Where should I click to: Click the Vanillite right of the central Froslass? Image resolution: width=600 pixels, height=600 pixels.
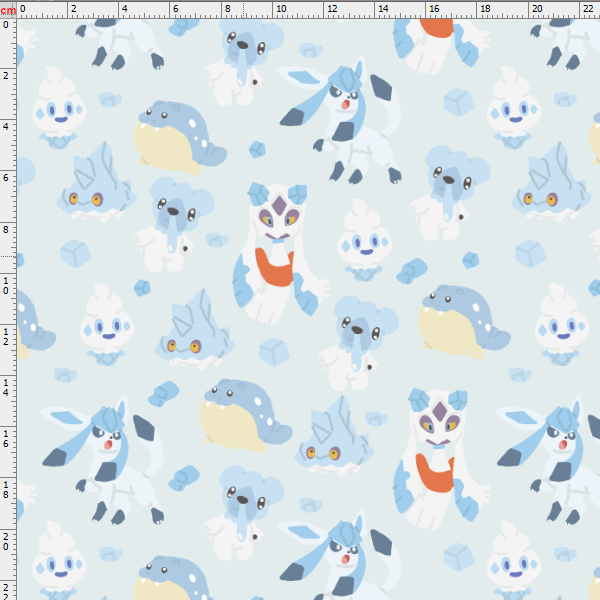click(x=362, y=242)
